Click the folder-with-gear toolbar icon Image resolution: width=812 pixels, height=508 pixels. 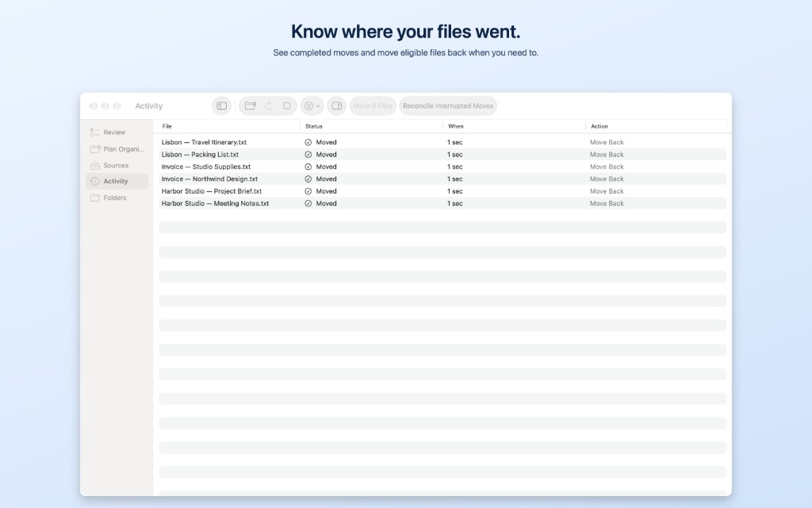[251, 106]
